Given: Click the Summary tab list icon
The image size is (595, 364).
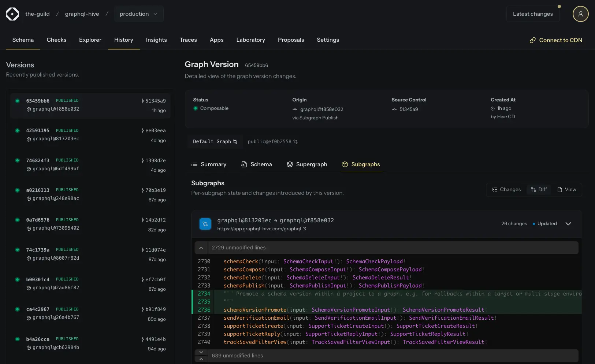Looking at the screenshot, I should pyautogui.click(x=194, y=164).
